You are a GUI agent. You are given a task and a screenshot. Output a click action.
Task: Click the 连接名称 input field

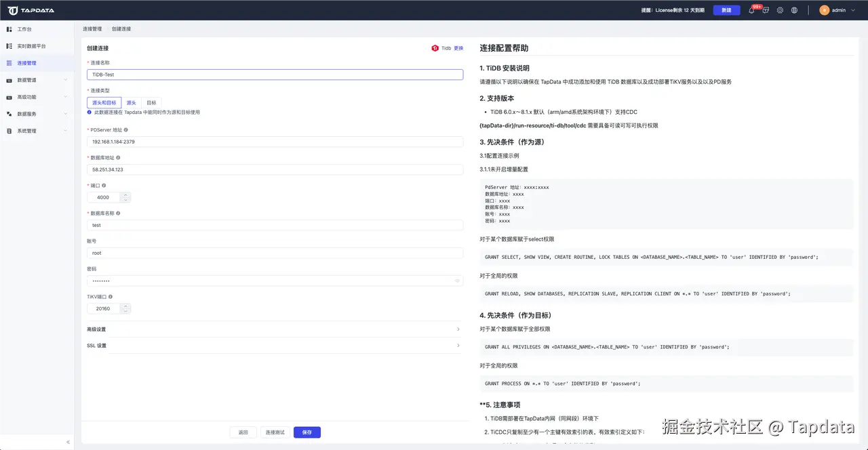pyautogui.click(x=275, y=75)
